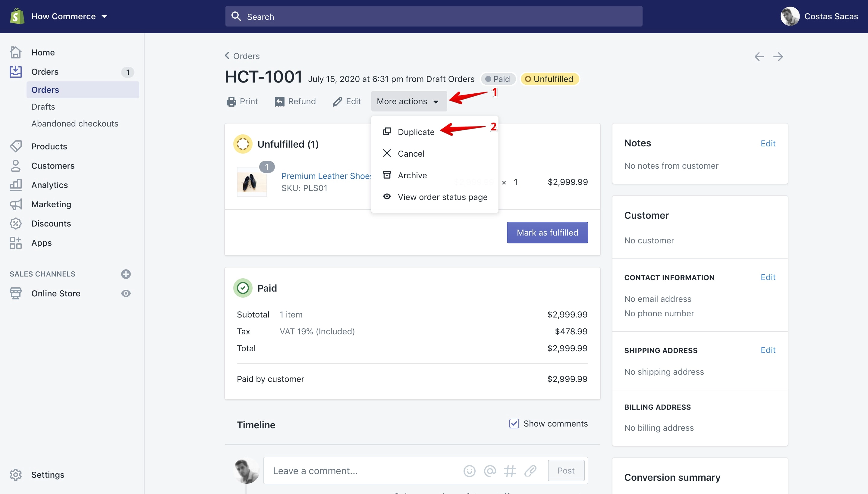
Task: Open the Analytics section
Action: point(49,185)
